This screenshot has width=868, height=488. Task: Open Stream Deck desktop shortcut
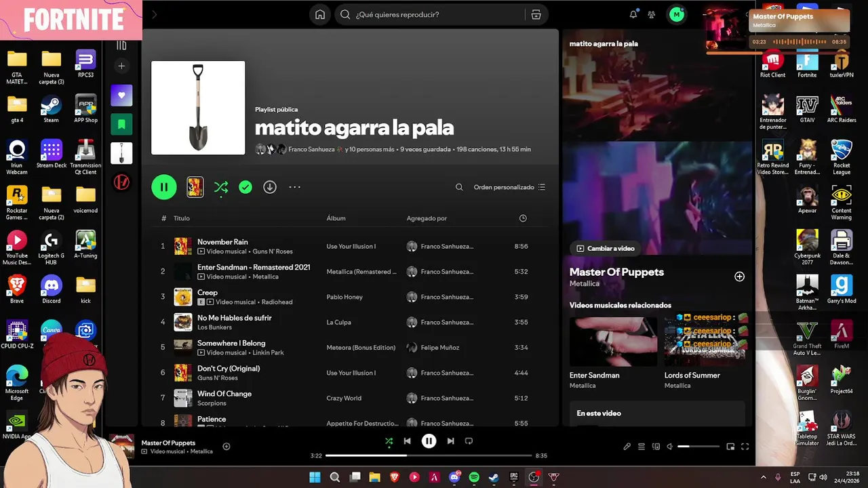(51, 154)
